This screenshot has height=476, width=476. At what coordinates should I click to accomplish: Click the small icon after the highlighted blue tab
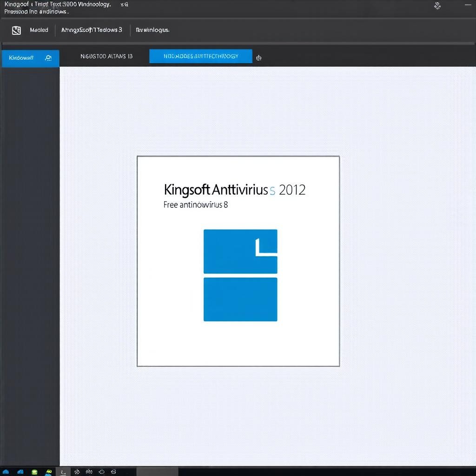(x=259, y=58)
